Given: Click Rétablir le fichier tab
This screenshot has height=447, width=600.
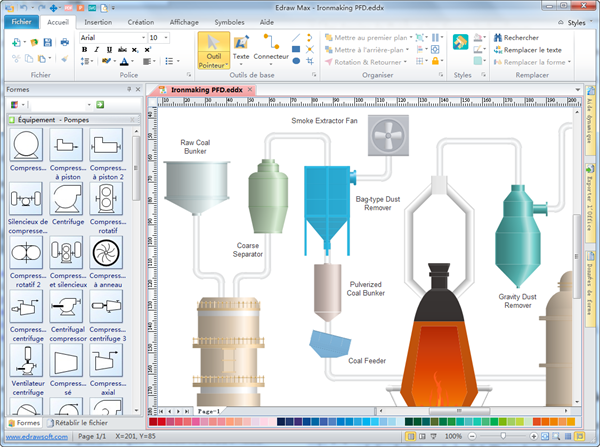Looking at the screenshot, I should tap(78, 423).
